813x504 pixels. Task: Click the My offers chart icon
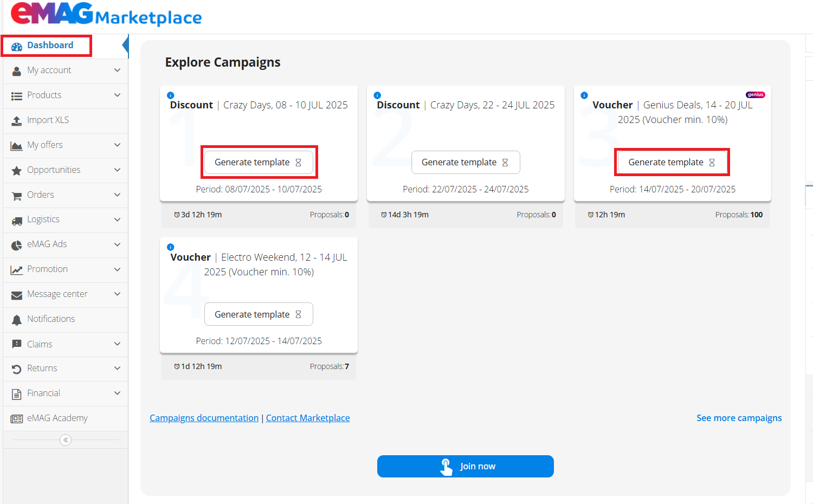tap(17, 146)
